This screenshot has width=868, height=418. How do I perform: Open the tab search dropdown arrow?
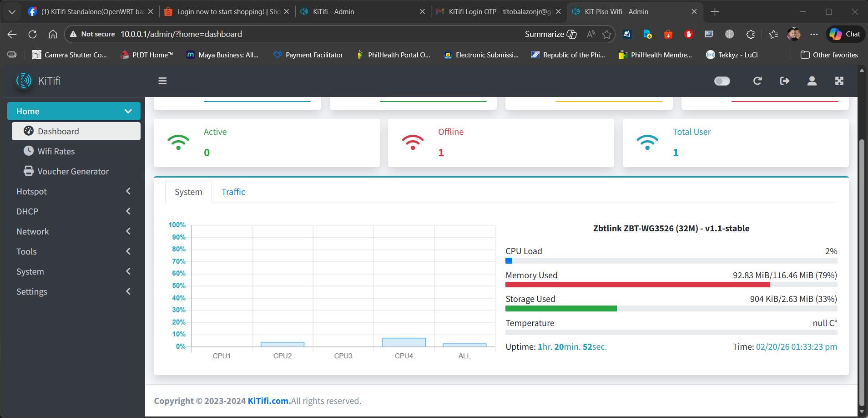12,12
